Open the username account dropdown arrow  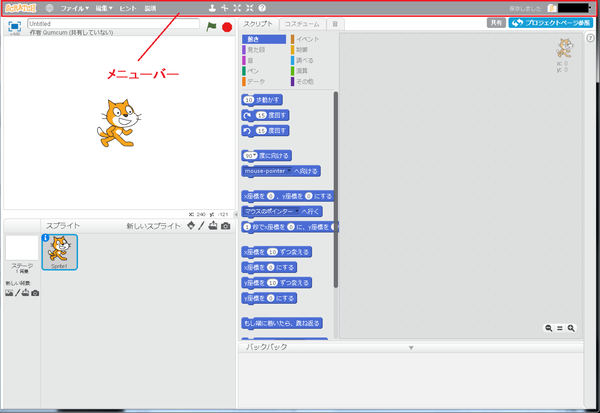coord(590,8)
